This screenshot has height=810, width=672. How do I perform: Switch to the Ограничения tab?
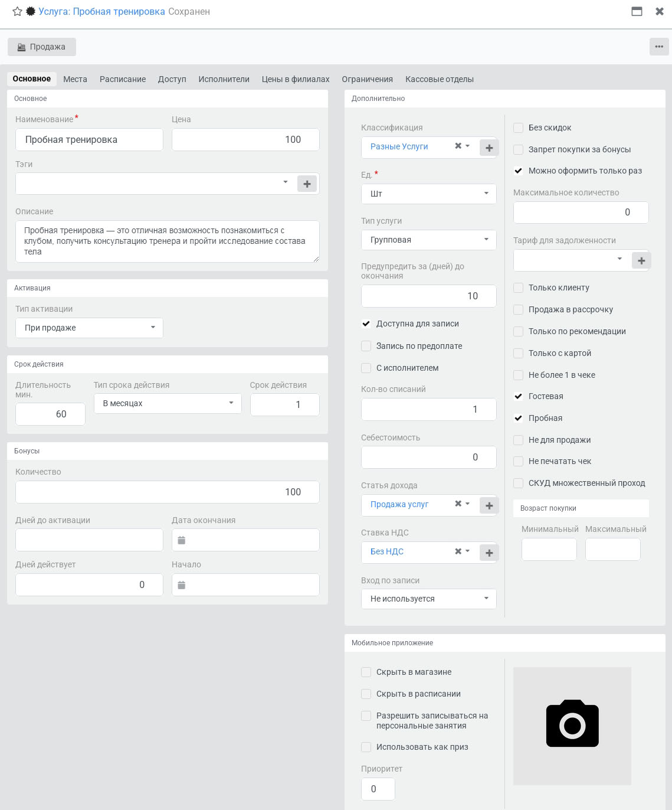coord(368,79)
